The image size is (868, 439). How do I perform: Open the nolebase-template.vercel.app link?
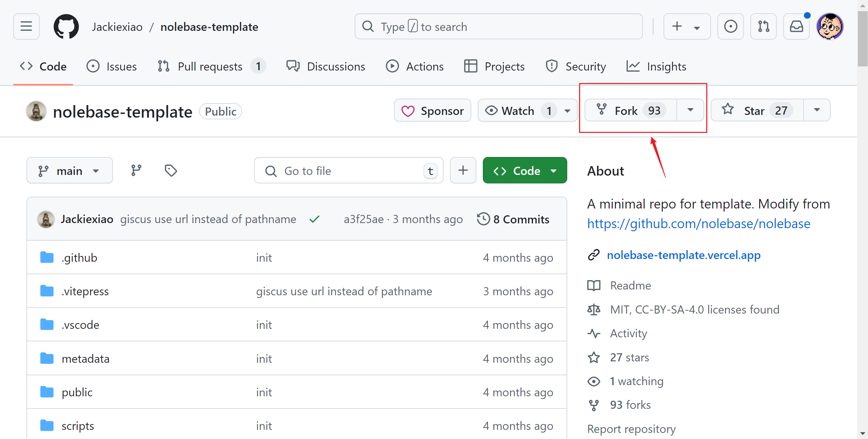click(684, 255)
